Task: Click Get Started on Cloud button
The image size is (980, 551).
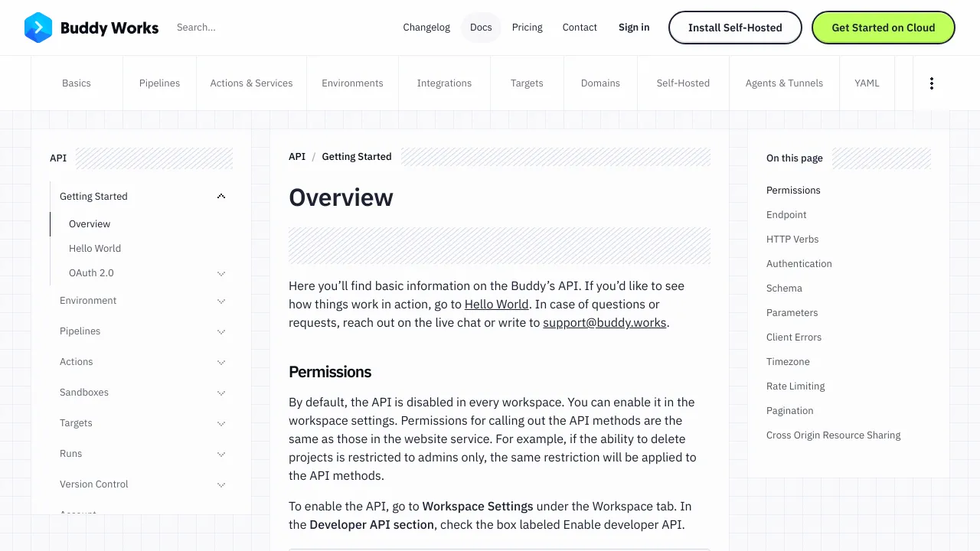Action: (884, 28)
